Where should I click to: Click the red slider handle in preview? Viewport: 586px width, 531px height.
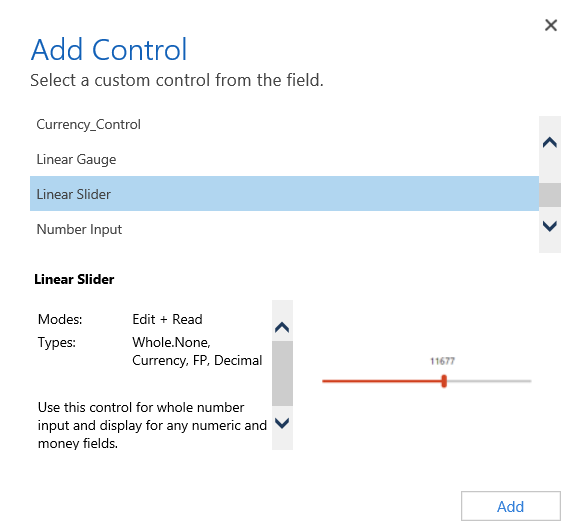(x=444, y=381)
